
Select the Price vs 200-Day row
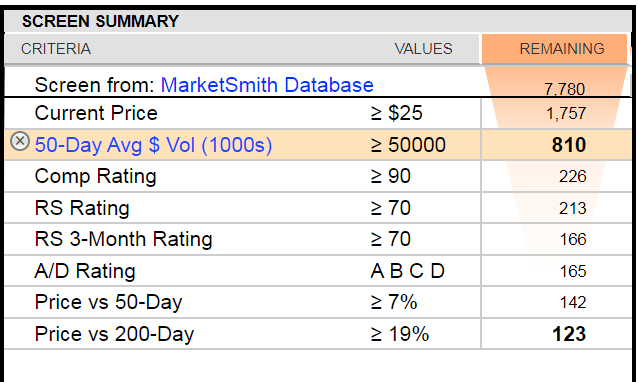[x=318, y=334]
